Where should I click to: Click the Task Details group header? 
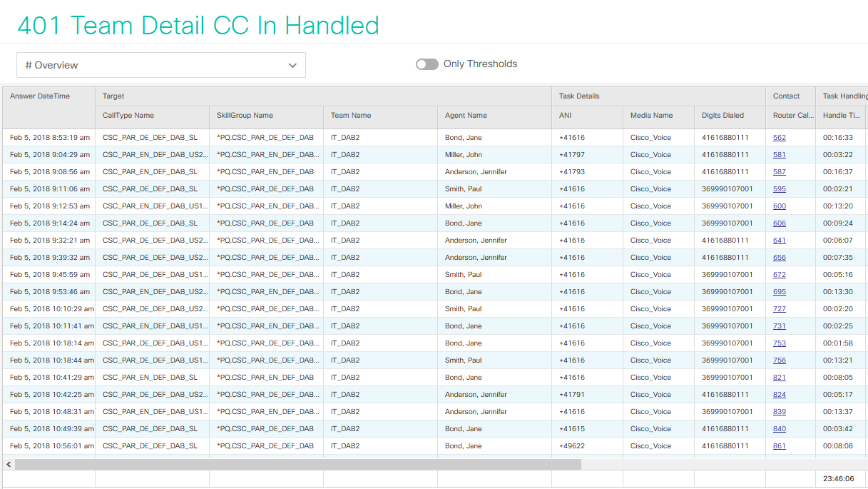click(x=658, y=96)
